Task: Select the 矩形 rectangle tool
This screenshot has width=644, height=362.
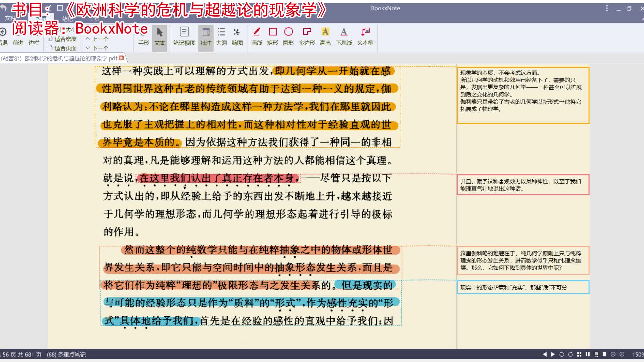Action: tap(272, 37)
